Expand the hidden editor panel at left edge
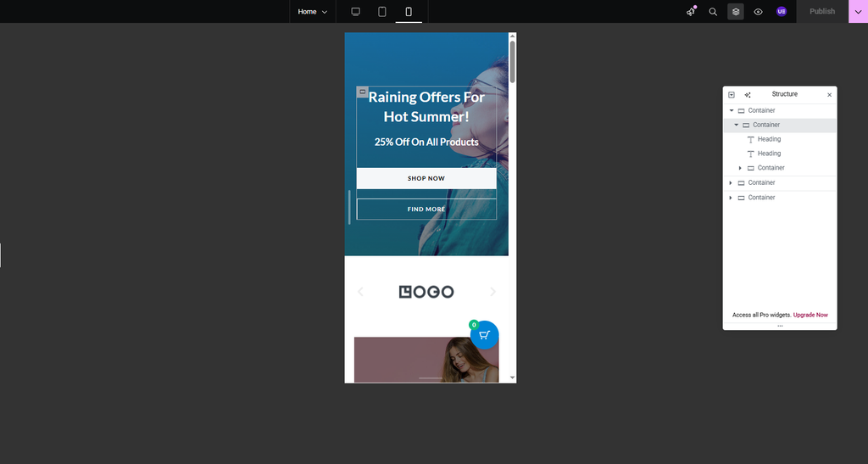 (x=1, y=255)
